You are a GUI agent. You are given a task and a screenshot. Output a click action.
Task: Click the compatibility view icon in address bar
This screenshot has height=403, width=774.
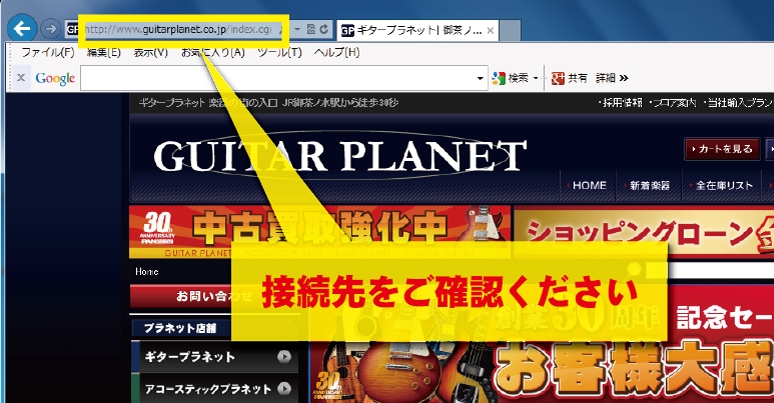pyautogui.click(x=311, y=29)
